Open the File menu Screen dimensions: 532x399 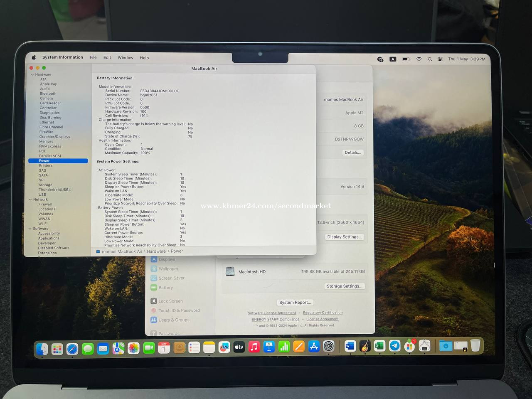coord(93,57)
